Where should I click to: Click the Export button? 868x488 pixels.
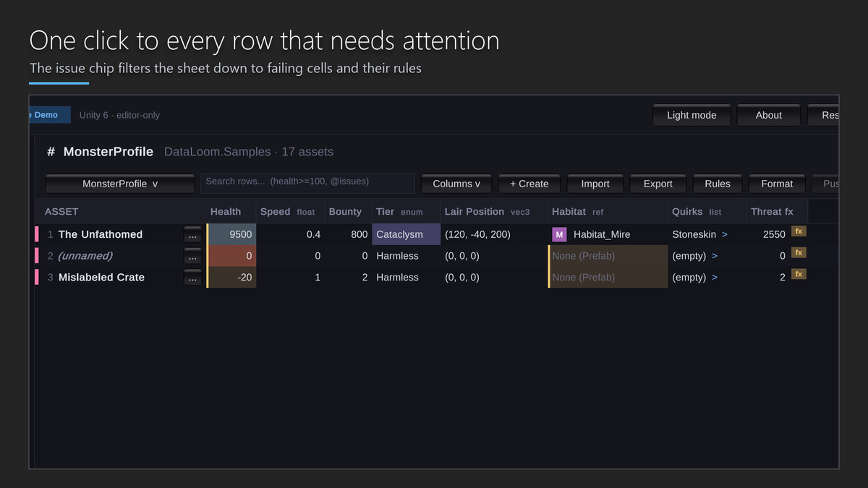click(658, 184)
